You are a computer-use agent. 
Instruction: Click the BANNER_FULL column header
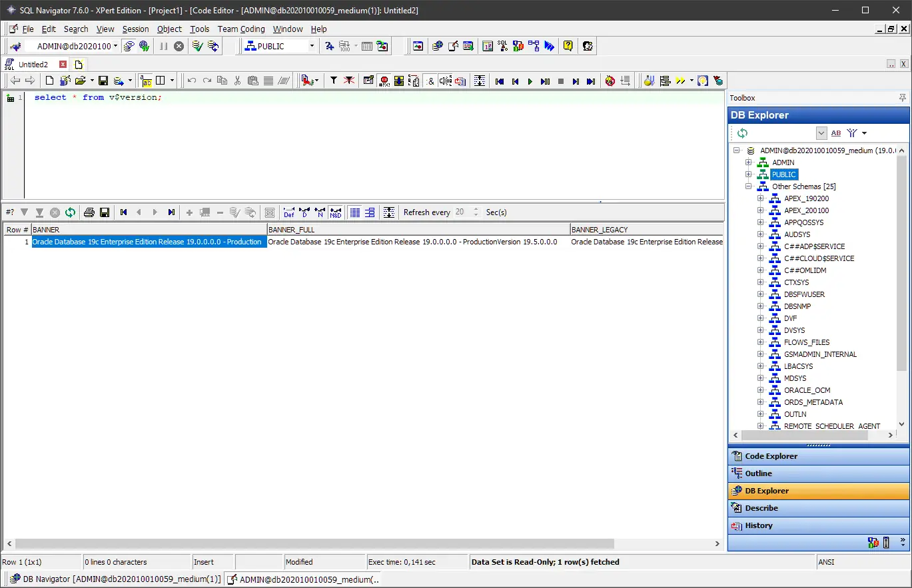418,230
